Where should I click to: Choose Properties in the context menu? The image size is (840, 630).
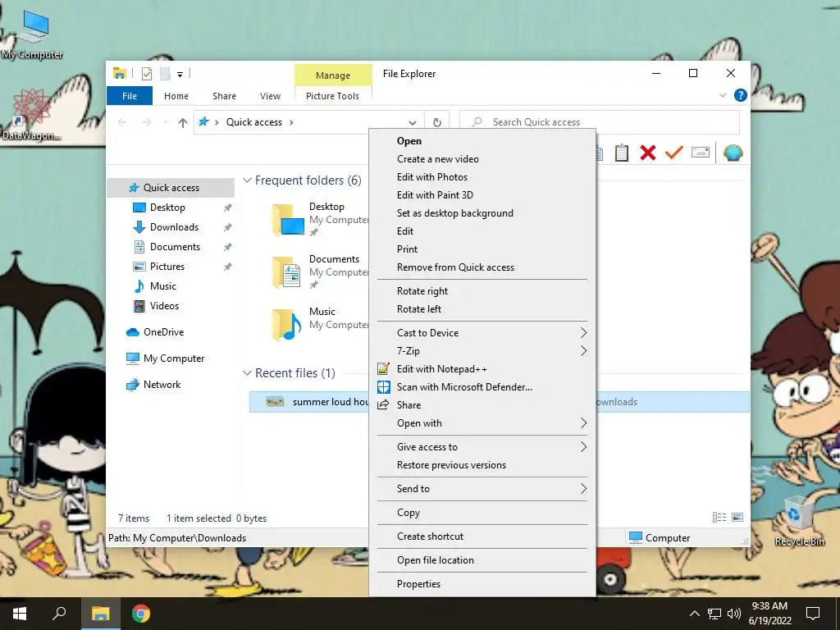(x=482, y=584)
